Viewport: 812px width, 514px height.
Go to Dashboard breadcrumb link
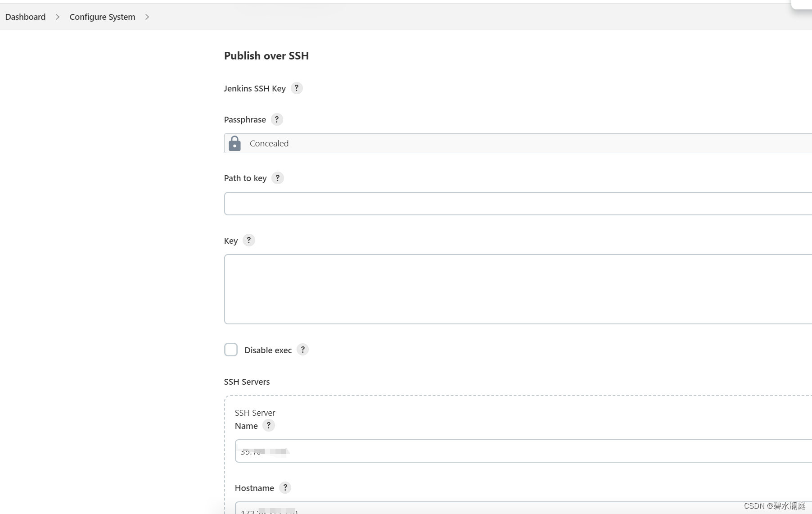pos(25,17)
